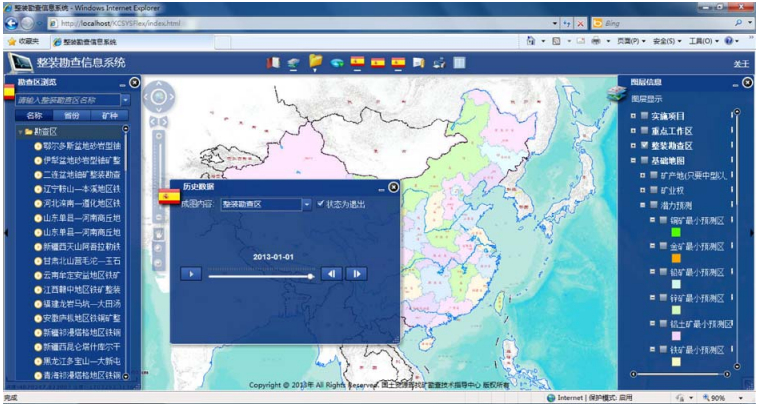Play the 历史数据 timeline animation
Viewport: 758px width, 408px height.
tap(191, 273)
